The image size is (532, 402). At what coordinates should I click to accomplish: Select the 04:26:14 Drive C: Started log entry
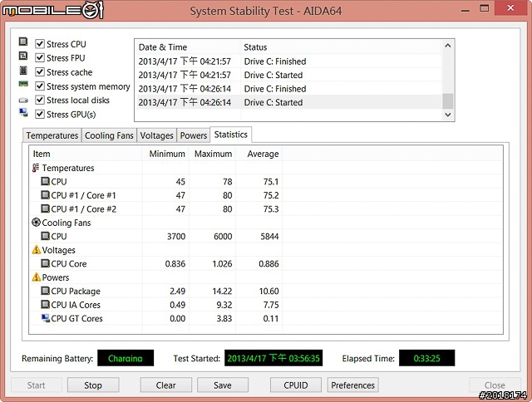tap(288, 102)
